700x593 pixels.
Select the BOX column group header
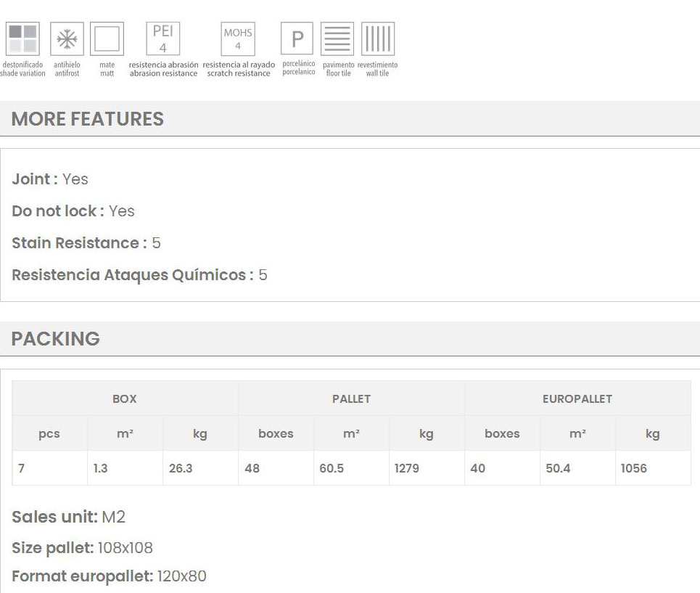click(125, 398)
